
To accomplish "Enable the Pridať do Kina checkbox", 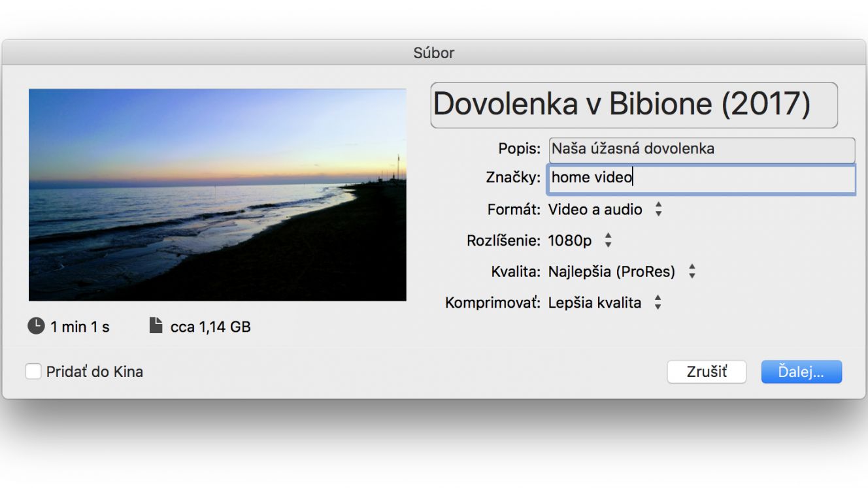I will pyautogui.click(x=33, y=372).
